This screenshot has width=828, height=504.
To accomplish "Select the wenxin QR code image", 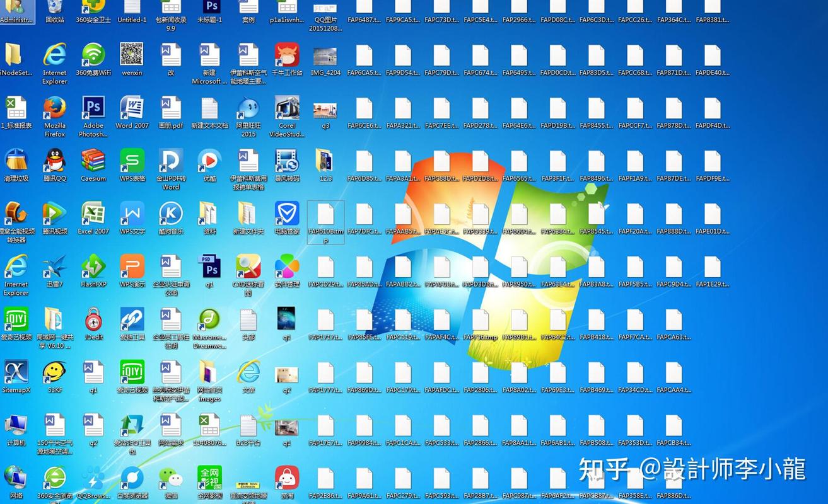I will pyautogui.click(x=132, y=55).
